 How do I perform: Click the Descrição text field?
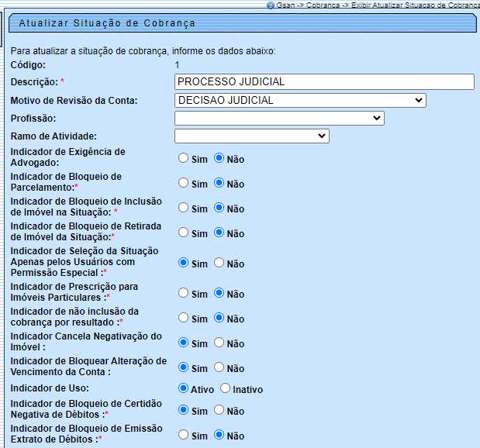coord(324,81)
